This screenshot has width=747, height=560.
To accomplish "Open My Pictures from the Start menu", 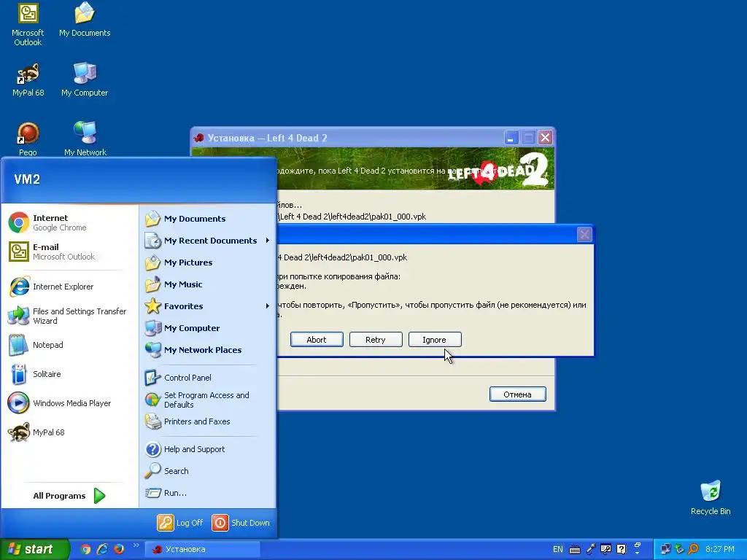I will [x=206, y=262].
